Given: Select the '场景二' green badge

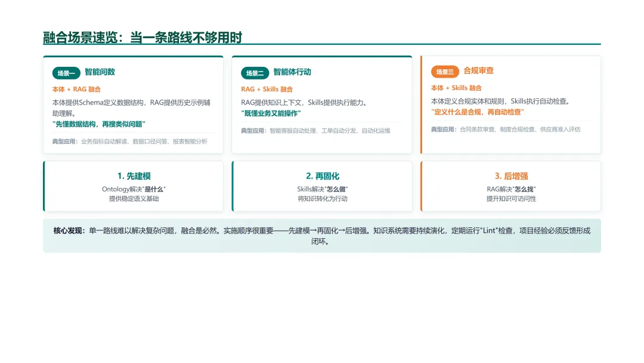Looking at the screenshot, I should click(255, 73).
